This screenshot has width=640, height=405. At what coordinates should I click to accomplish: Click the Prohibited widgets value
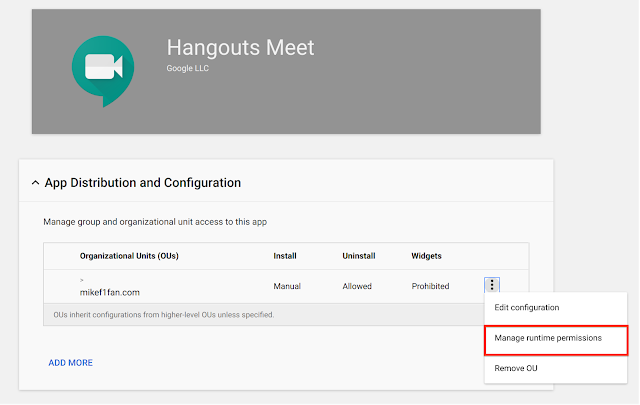430,286
